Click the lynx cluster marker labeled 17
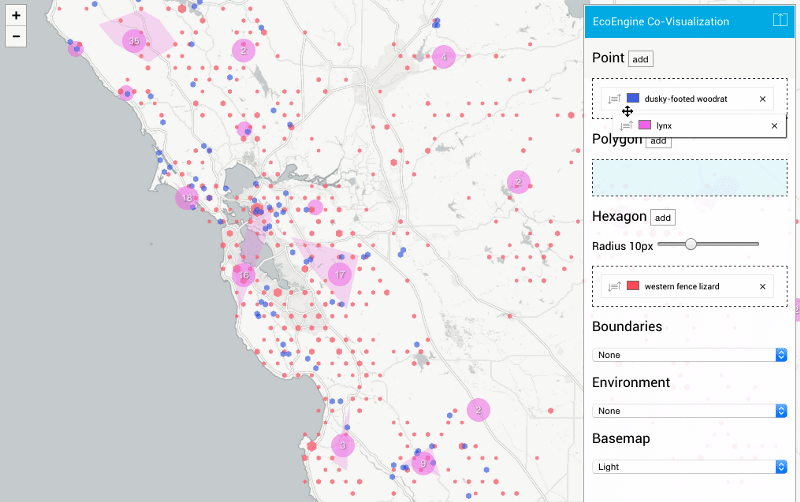800x502 pixels. [x=341, y=274]
